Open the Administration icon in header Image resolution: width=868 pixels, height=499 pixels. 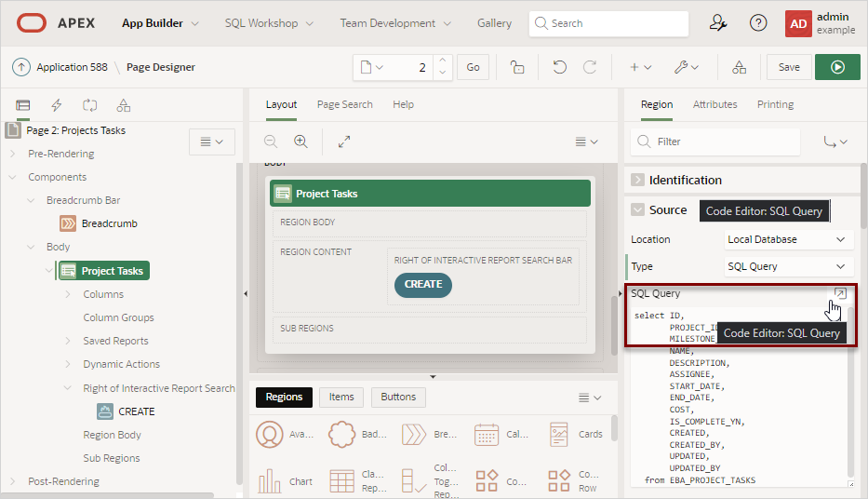[718, 23]
